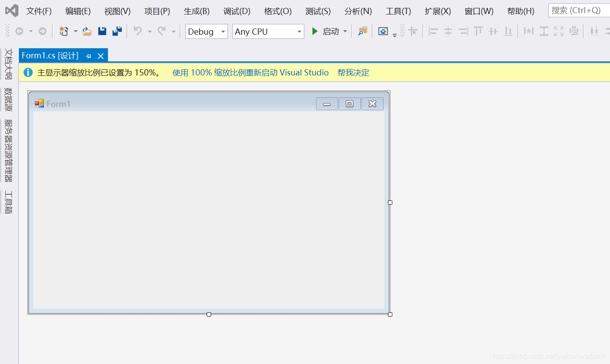Open the 工具箱 side panel tab
Image resolution: width=610 pixels, height=364 pixels.
8,202
